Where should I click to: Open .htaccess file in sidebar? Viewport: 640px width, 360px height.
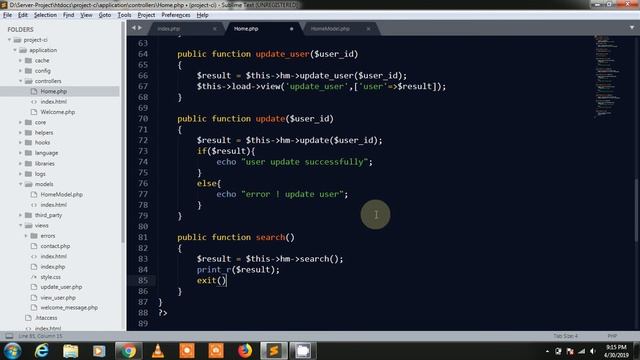coord(46,318)
